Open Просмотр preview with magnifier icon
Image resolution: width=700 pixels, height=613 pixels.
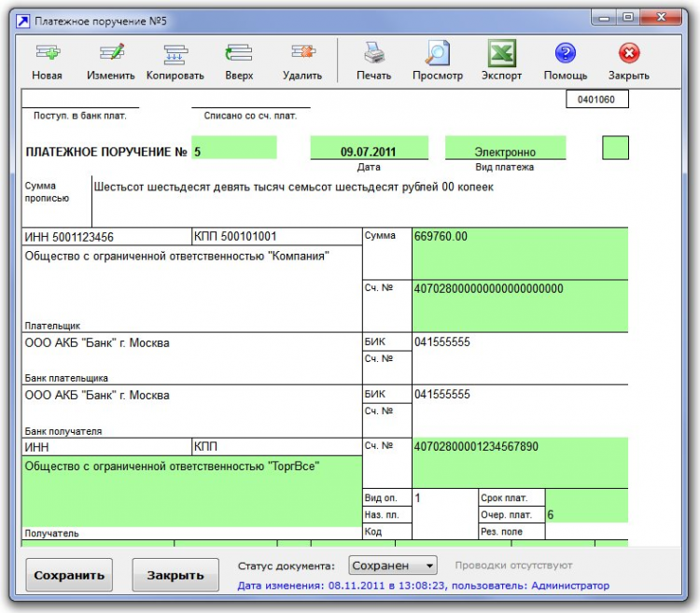[x=438, y=52]
